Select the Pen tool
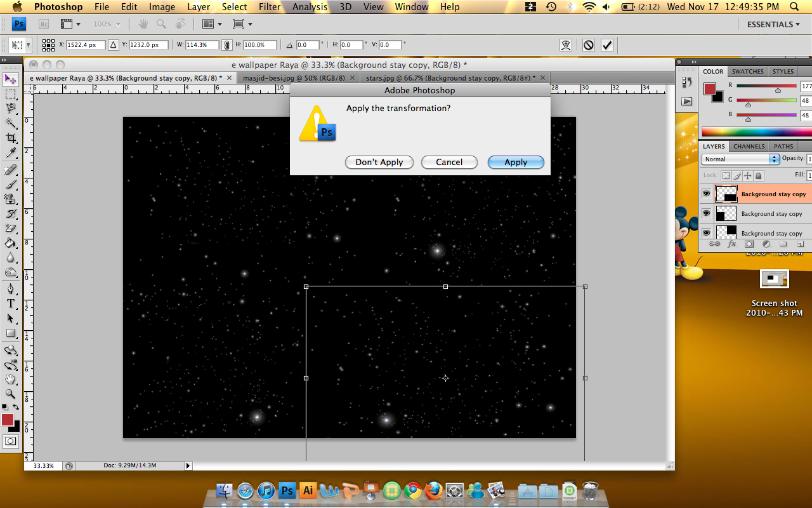The height and width of the screenshot is (508, 812). pyautogui.click(x=11, y=289)
